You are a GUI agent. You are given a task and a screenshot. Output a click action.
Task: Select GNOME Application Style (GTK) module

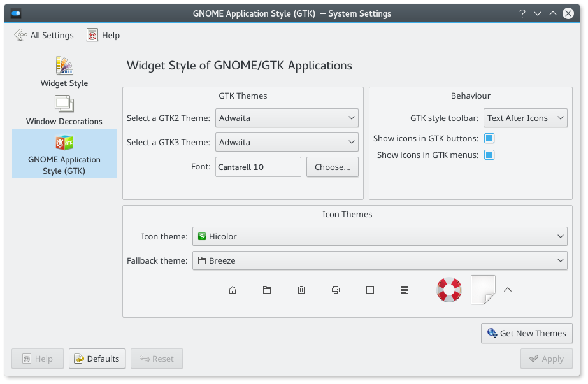pyautogui.click(x=64, y=153)
